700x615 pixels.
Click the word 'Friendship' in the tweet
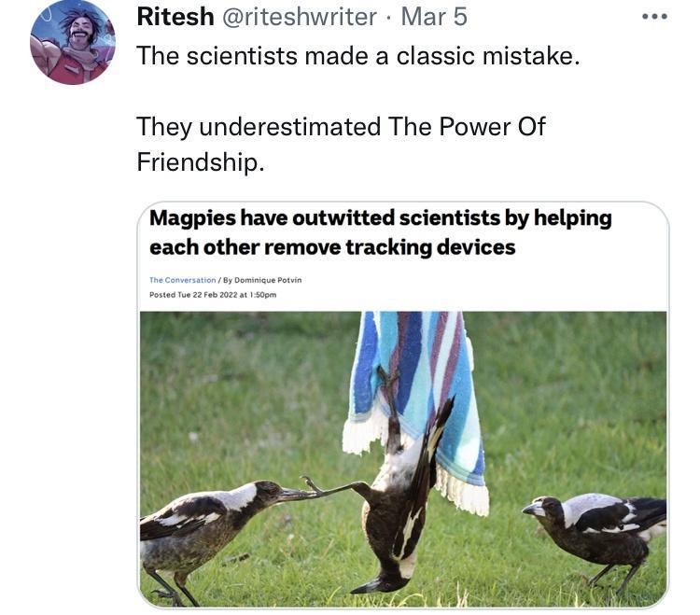pos(195,161)
